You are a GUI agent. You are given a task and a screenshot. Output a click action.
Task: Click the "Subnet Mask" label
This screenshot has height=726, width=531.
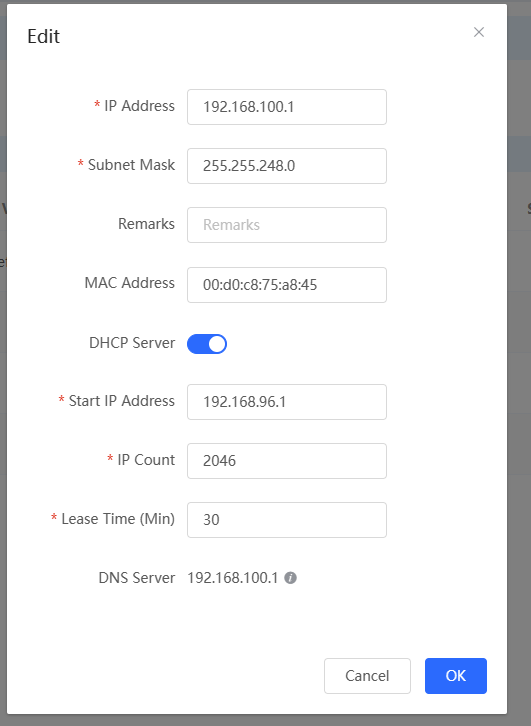point(131,165)
